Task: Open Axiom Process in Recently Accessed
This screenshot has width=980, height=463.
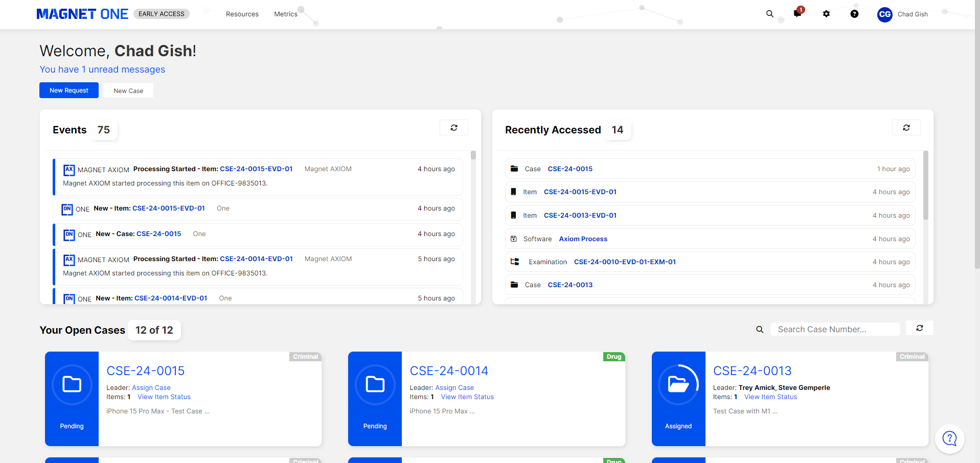Action: (583, 239)
